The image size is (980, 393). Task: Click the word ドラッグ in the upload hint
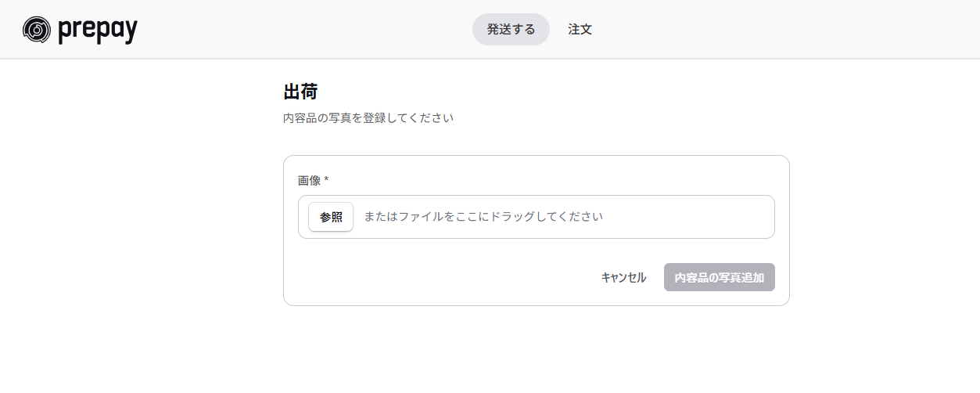(x=511, y=217)
